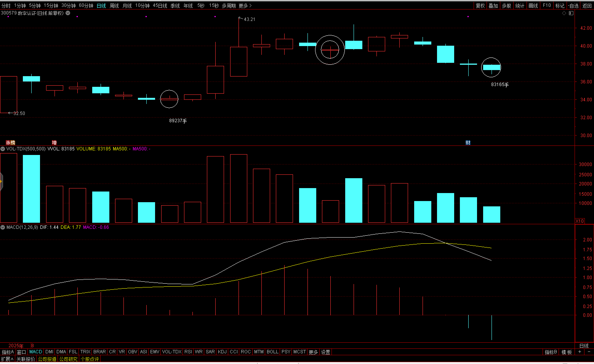The height and width of the screenshot is (364, 594).
Task: Open the 公司报道 tab
Action: (x=47, y=359)
